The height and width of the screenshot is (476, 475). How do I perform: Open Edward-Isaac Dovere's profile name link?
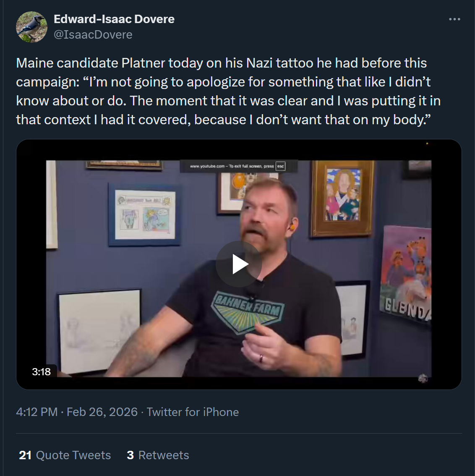tap(114, 19)
